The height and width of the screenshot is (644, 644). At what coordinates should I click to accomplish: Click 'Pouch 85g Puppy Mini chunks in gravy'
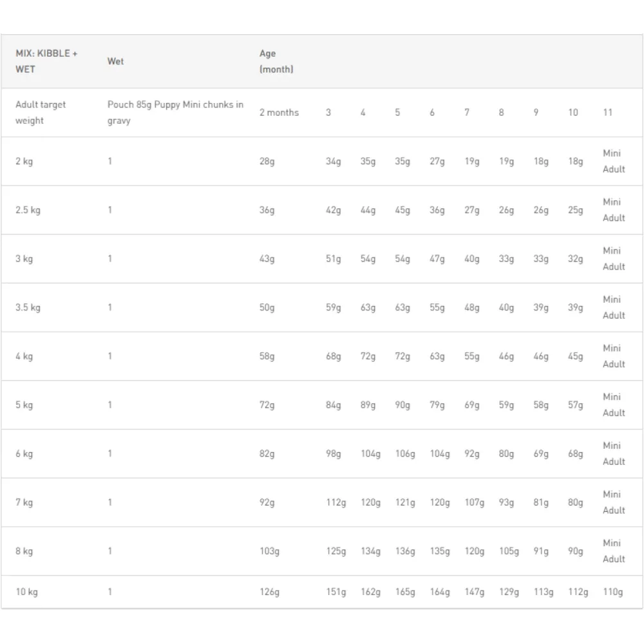click(x=176, y=112)
